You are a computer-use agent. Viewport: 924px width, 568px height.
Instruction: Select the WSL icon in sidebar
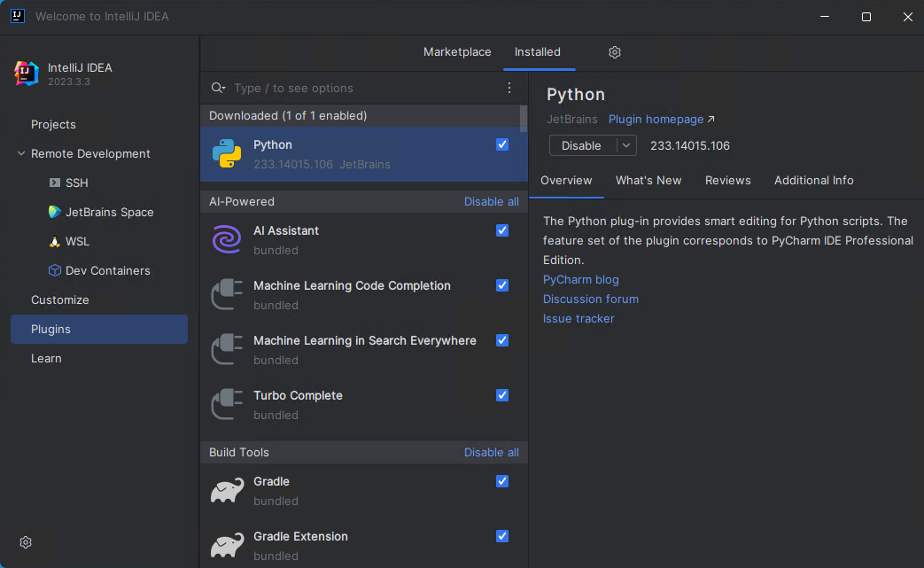53,241
